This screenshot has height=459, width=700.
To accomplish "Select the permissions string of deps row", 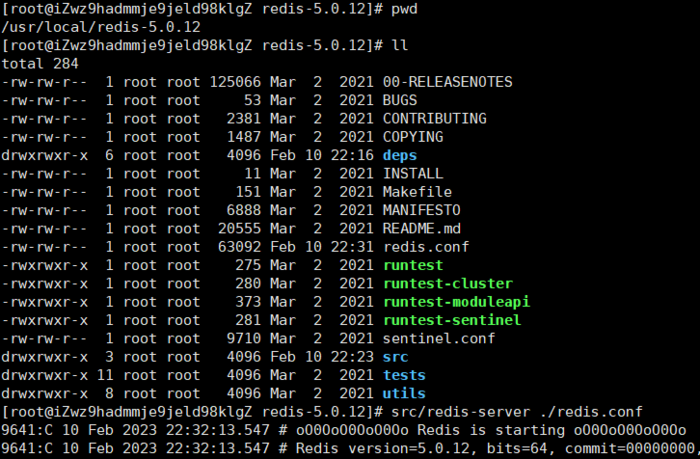I will click(x=45, y=155).
